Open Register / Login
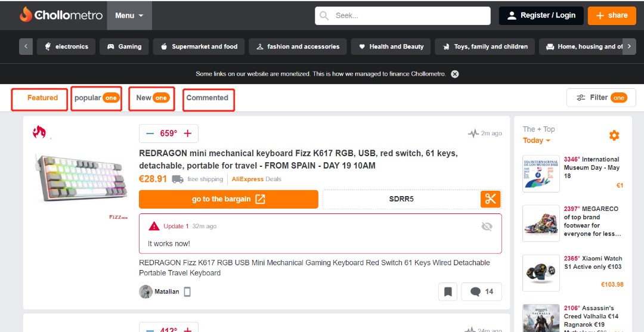The width and height of the screenshot is (644, 332). pos(541,15)
